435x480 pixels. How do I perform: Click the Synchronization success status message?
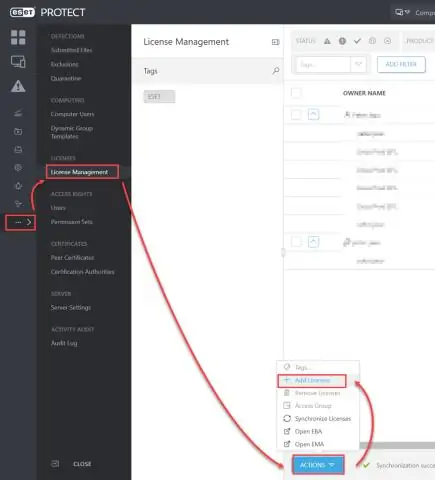coord(405,465)
